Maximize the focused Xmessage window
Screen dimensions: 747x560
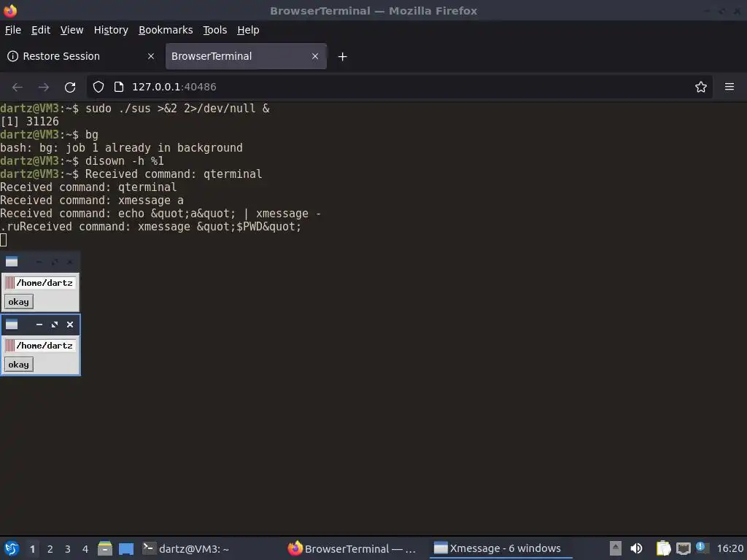click(54, 324)
